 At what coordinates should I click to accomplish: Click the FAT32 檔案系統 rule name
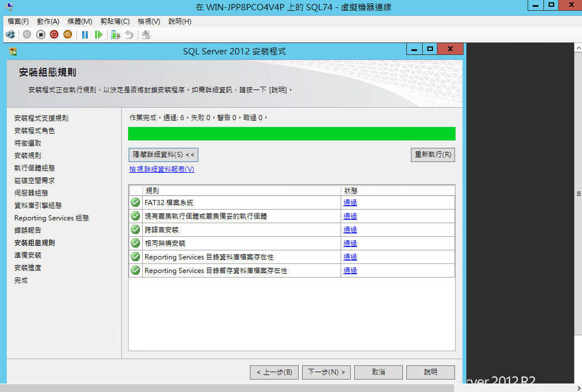(x=169, y=202)
